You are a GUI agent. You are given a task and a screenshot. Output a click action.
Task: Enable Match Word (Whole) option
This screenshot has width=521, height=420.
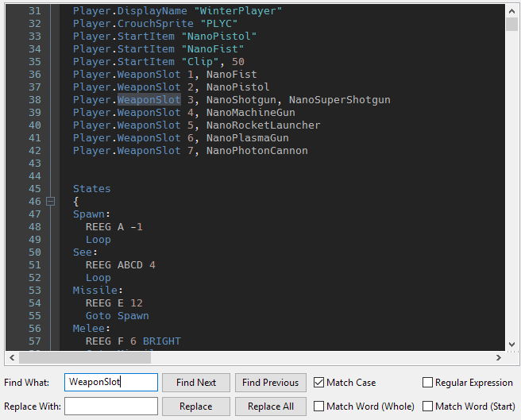coord(319,407)
